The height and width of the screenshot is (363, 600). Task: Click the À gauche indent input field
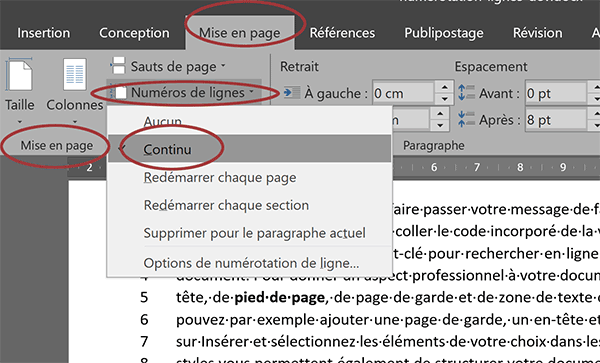tap(403, 93)
